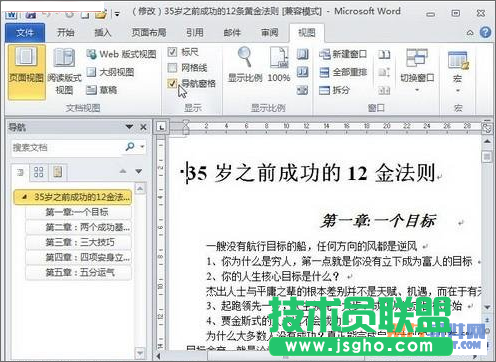The image size is (496, 362).
Task: Click document scrollbar up arrow
Action: click(x=487, y=141)
